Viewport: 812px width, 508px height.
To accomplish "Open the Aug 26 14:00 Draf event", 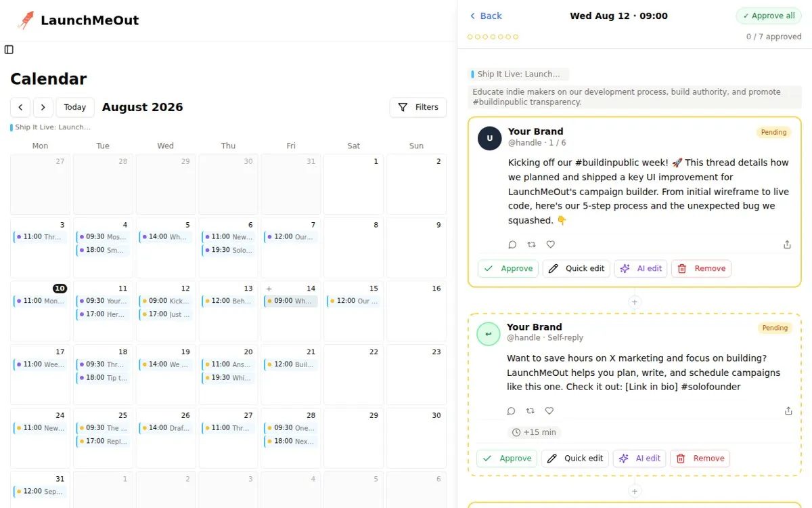I will tap(166, 428).
